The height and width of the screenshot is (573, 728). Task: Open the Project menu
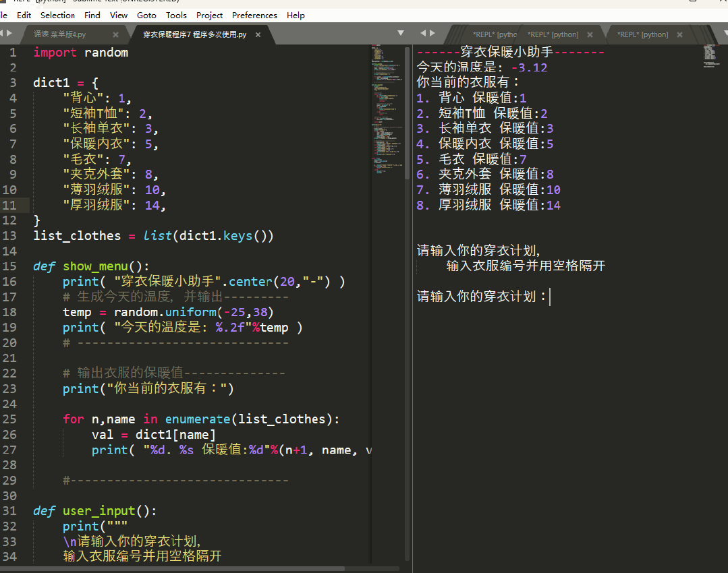click(209, 16)
